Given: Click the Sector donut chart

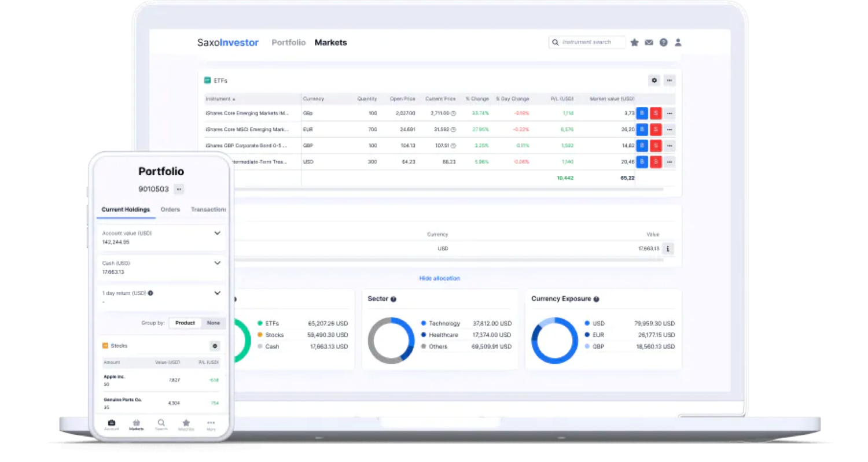Looking at the screenshot, I should click(391, 340).
